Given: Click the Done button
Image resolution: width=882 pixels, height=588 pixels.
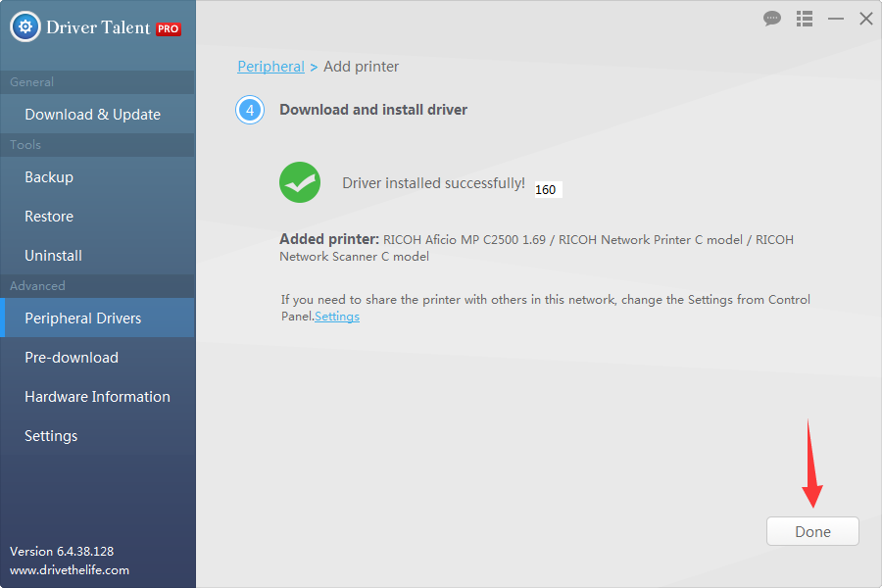Looking at the screenshot, I should (x=812, y=531).
